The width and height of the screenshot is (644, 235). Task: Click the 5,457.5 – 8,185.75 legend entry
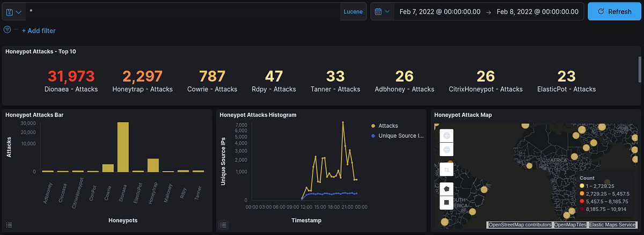(604, 201)
